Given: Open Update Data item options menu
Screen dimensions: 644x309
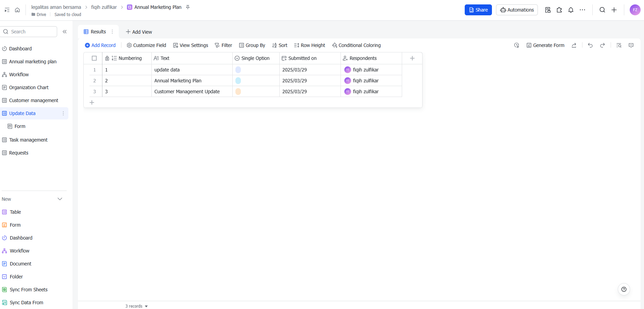Looking at the screenshot, I should [63, 113].
